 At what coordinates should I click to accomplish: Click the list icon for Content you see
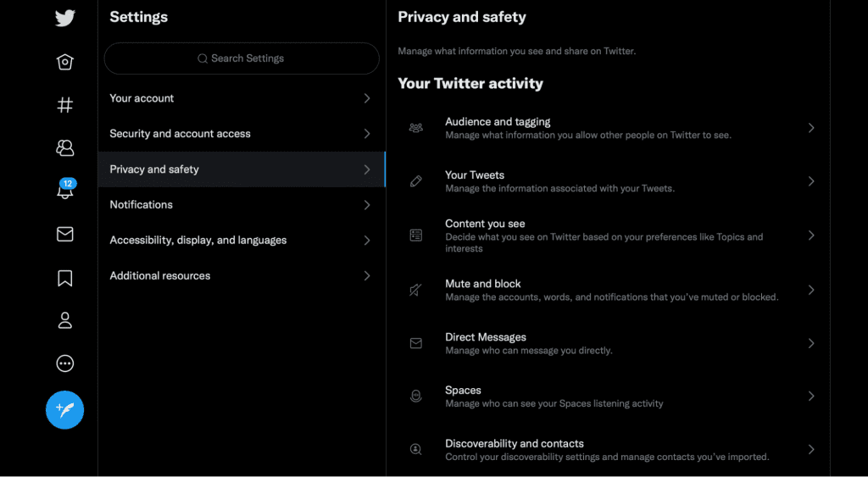tap(415, 236)
